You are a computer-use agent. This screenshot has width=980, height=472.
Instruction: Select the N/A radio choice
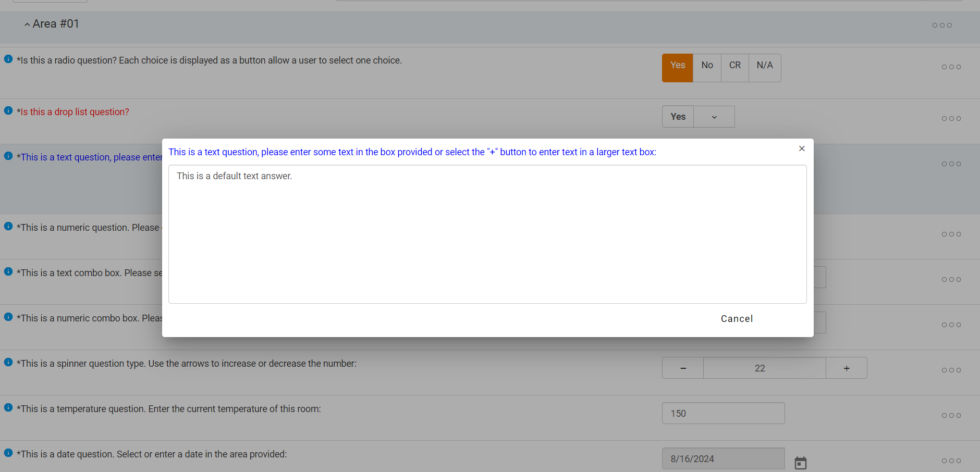(x=765, y=68)
